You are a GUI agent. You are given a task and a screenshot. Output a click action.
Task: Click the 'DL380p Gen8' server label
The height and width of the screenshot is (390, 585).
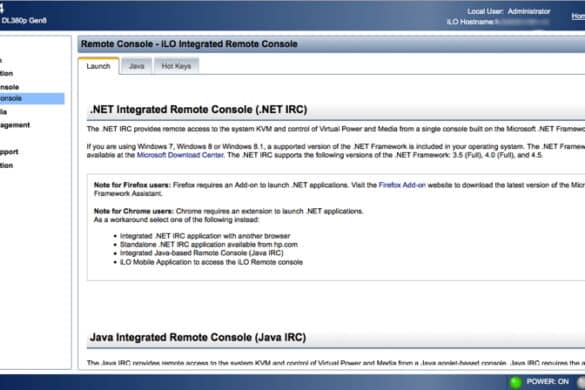click(24, 21)
